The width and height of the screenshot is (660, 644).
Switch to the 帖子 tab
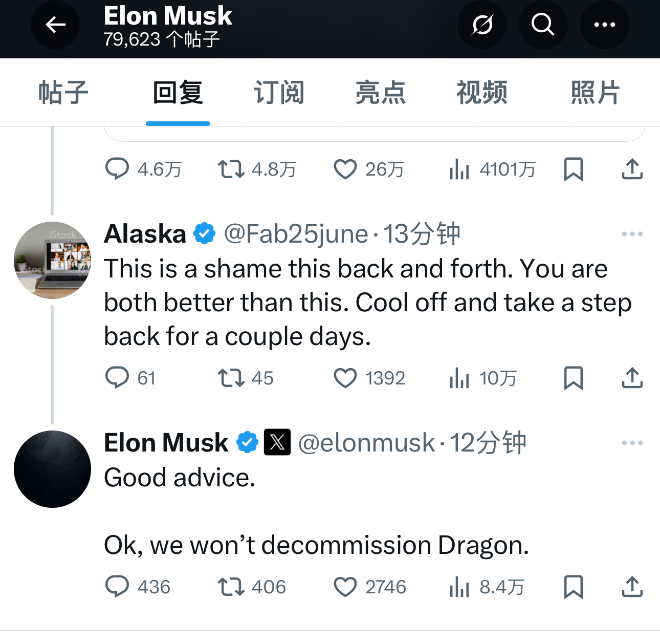[63, 93]
